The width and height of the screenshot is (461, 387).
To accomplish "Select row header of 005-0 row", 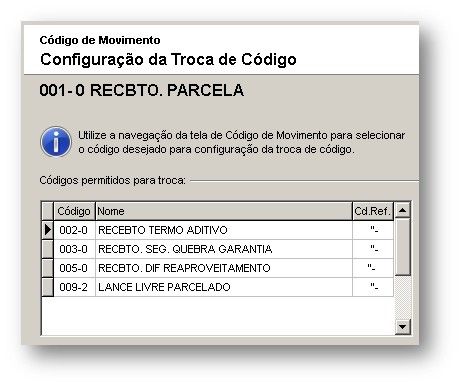I will click(x=48, y=268).
